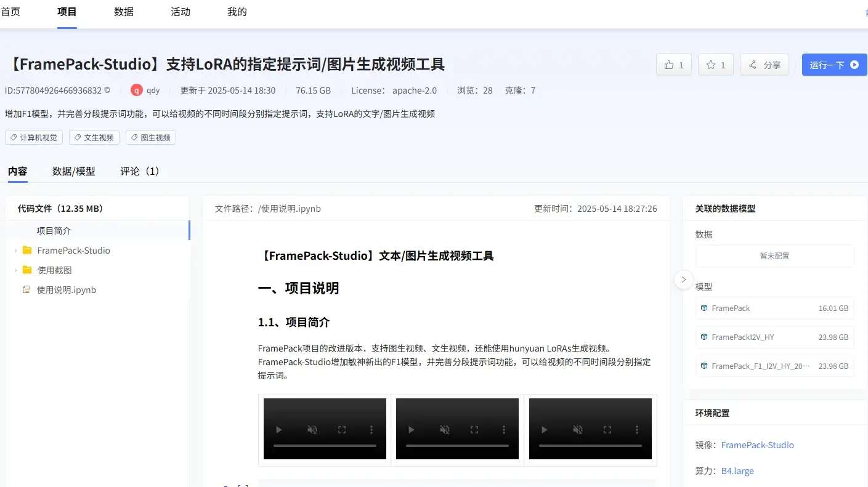Click the 文件路径：/使用说明.ipynb path
Image resolution: width=868 pixels, height=487 pixels.
point(268,209)
